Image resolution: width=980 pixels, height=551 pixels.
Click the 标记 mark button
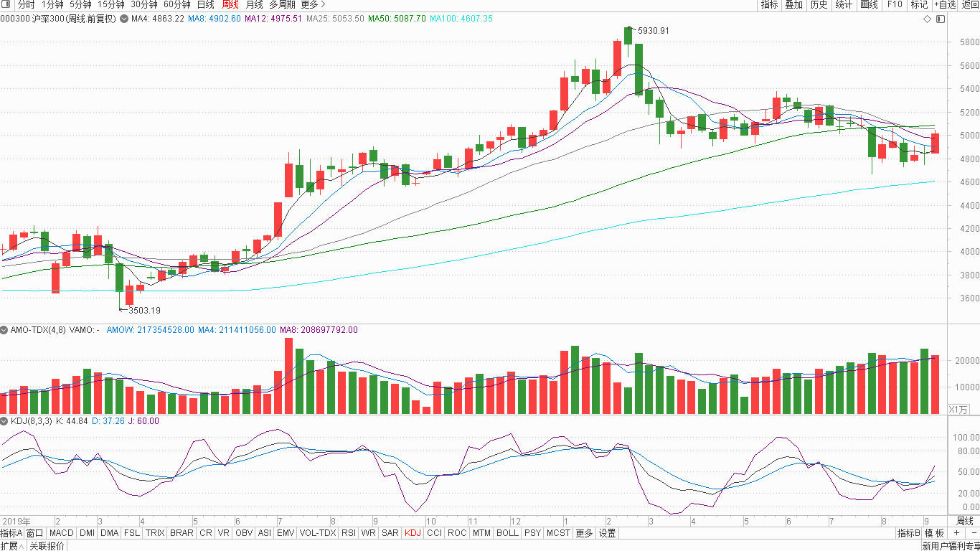[x=919, y=4]
